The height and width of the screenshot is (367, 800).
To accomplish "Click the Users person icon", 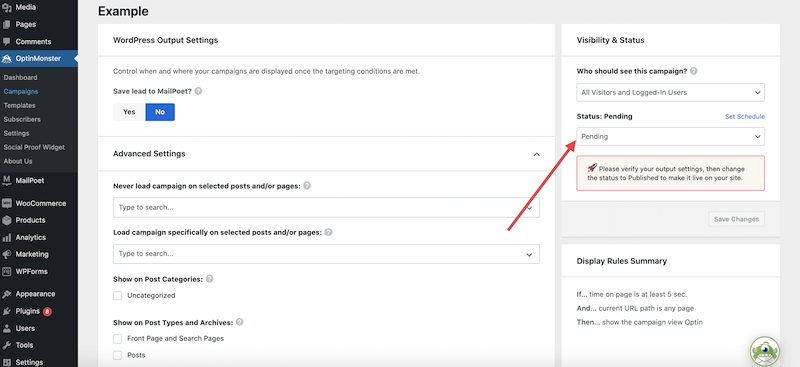I will [x=7, y=328].
